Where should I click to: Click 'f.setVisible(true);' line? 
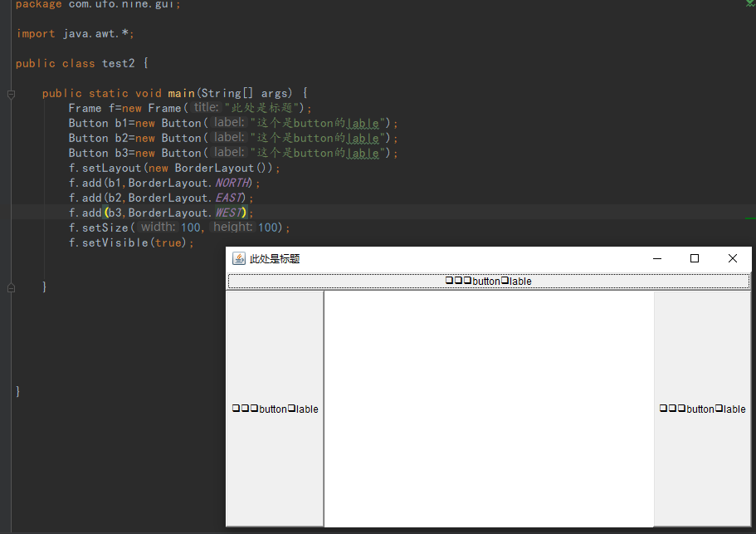tap(130, 243)
